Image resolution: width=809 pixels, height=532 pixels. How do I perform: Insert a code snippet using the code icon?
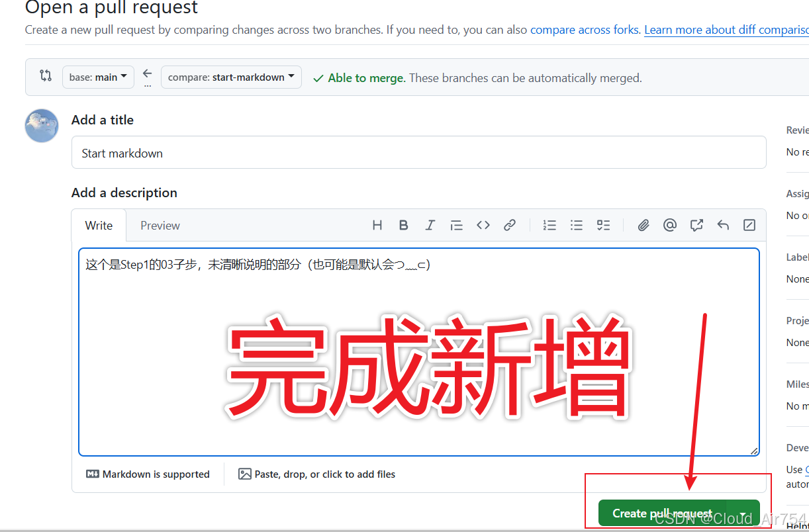tap(483, 225)
